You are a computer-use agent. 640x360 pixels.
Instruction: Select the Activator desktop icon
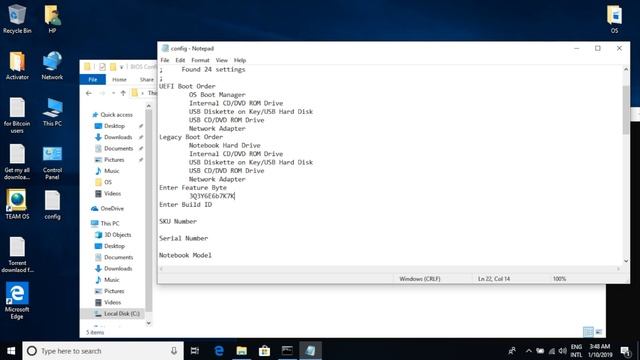(x=17, y=65)
